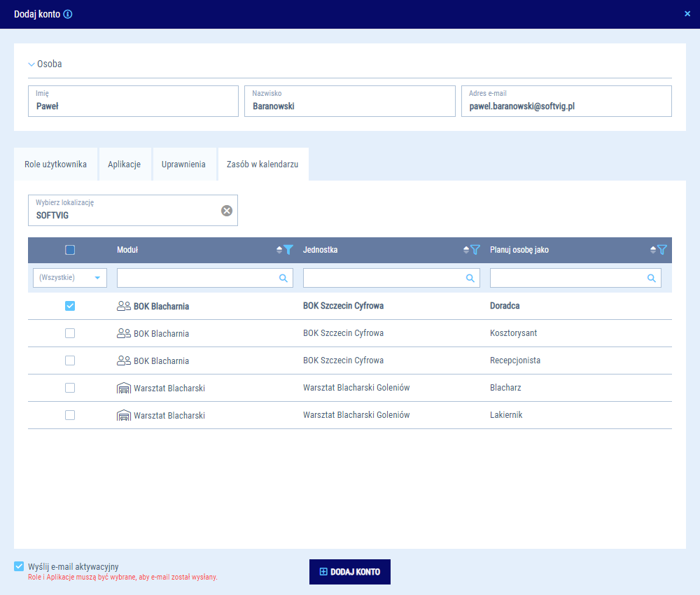Switch to the Uprawnienia tab
Image resolution: width=700 pixels, height=595 pixels.
click(x=183, y=164)
